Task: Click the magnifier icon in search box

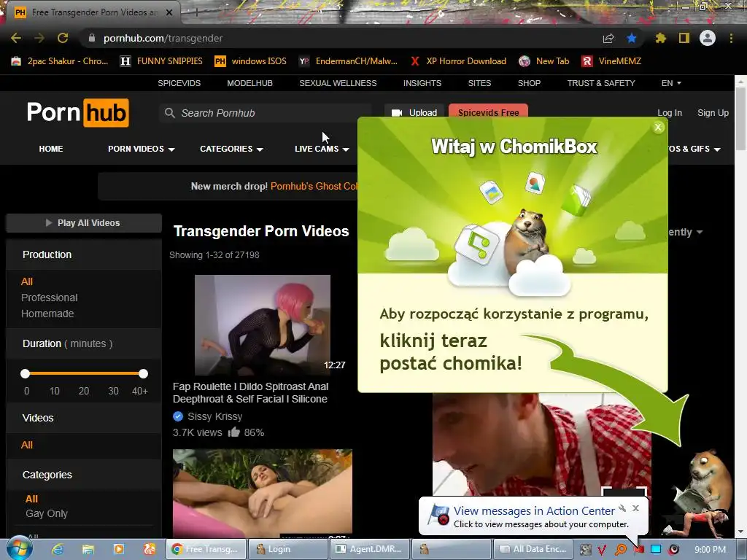Action: [169, 113]
